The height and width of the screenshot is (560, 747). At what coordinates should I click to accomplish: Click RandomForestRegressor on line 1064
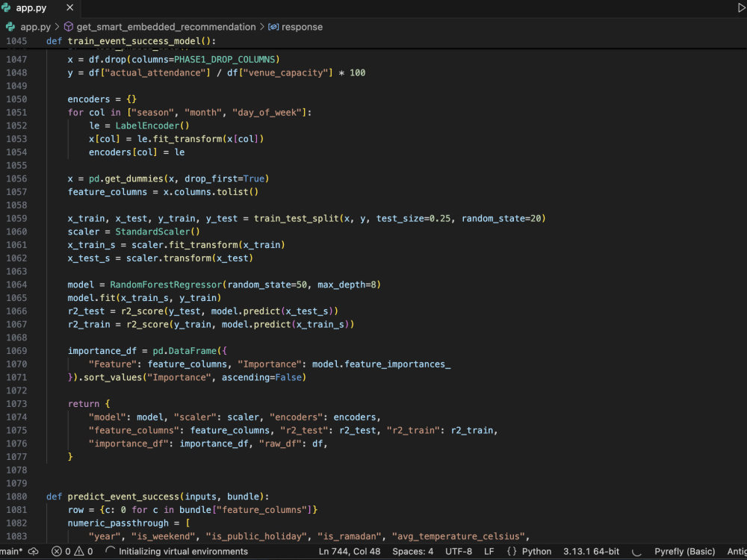[166, 284]
